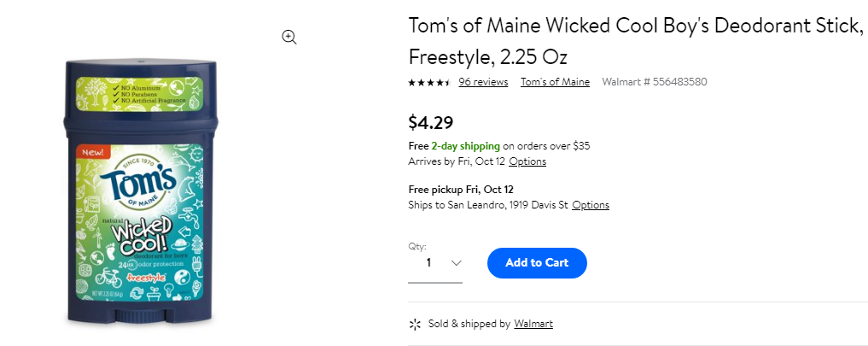Click the Free pickup Fri, Oct 12 text
868x346 pixels.
pyautogui.click(x=461, y=190)
